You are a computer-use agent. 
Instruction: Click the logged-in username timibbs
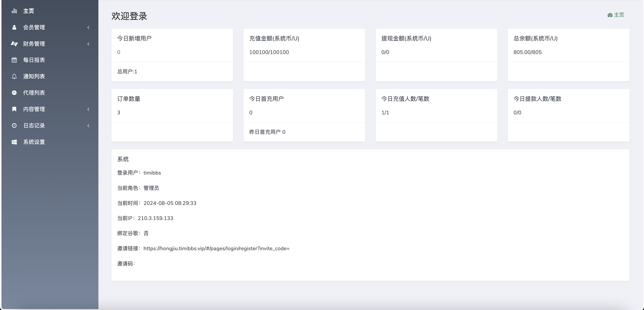tap(152, 173)
